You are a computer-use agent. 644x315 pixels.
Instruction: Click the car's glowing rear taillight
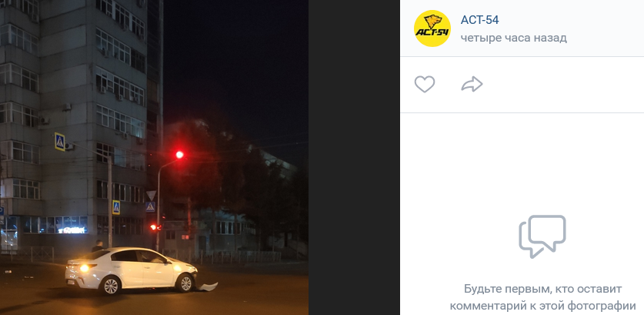pos(84,268)
